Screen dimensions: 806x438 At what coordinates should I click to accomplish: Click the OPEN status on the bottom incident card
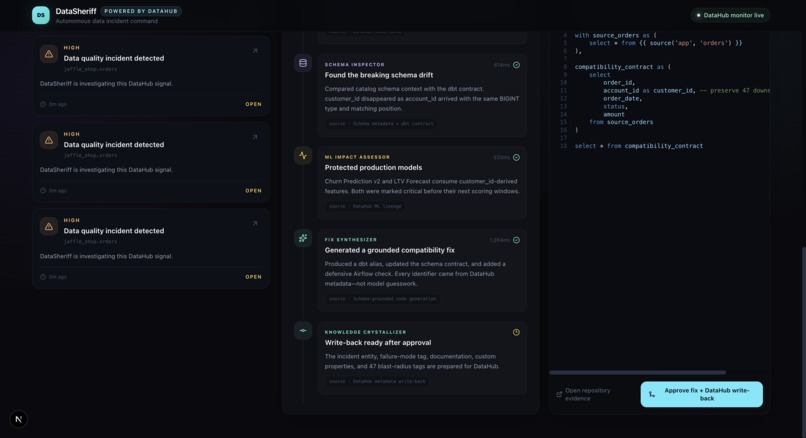pyautogui.click(x=253, y=277)
